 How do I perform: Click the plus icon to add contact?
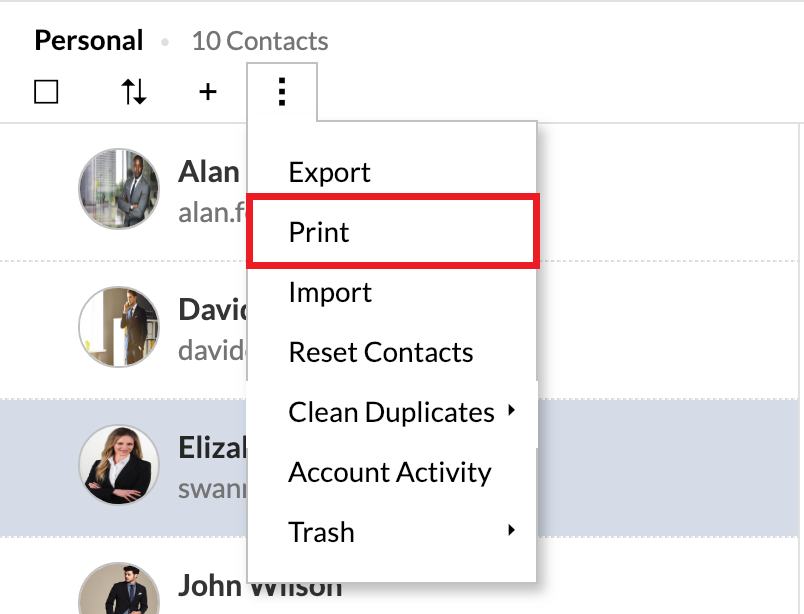[207, 92]
